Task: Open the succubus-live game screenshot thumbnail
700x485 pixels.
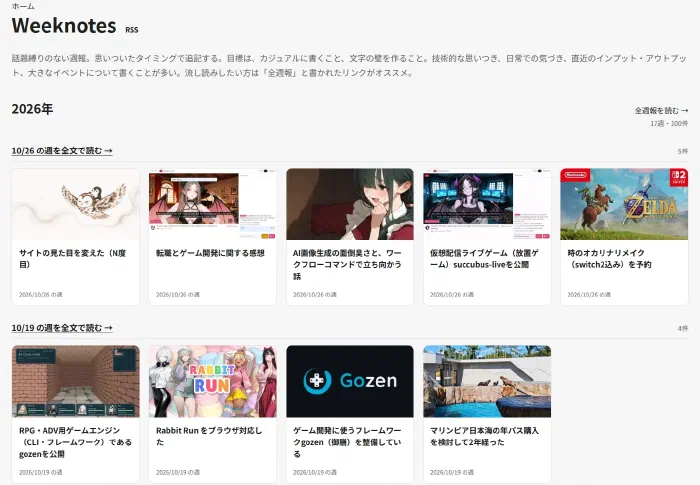Action: pyautogui.click(x=487, y=204)
